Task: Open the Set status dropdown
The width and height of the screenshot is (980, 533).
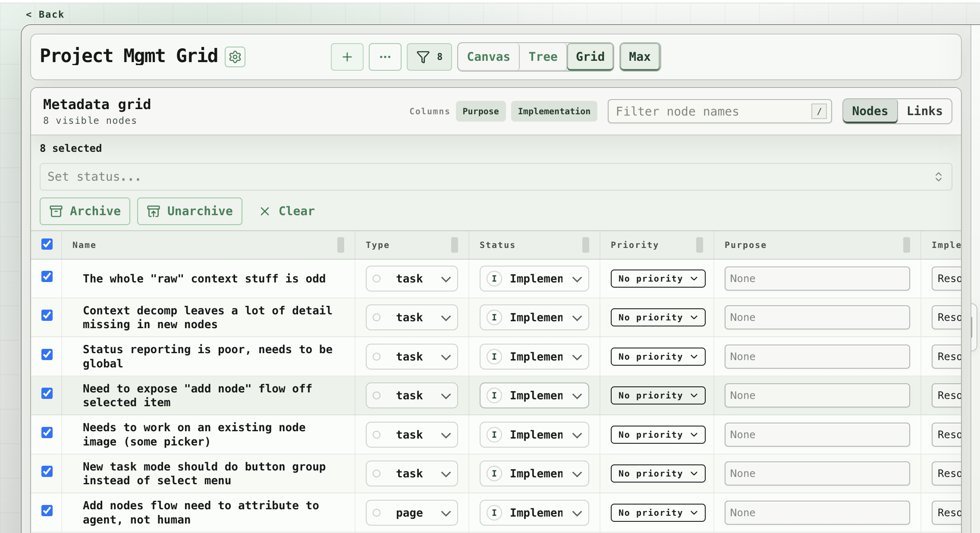Action: point(496,177)
